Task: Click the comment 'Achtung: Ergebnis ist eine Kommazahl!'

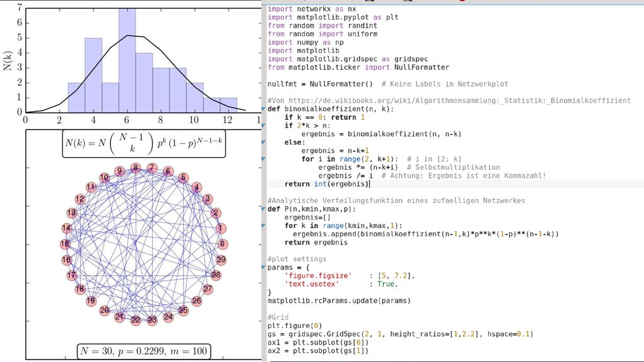Action: [468, 176]
